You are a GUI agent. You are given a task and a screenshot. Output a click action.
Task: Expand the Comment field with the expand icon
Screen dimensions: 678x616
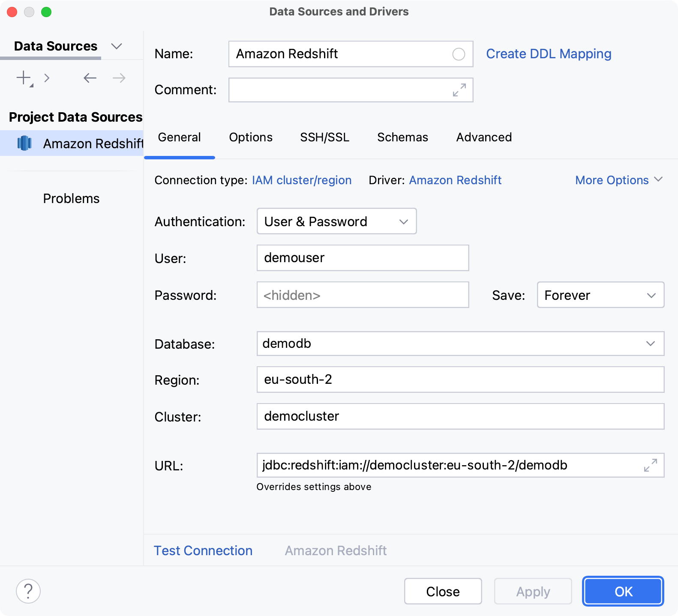coord(459,90)
